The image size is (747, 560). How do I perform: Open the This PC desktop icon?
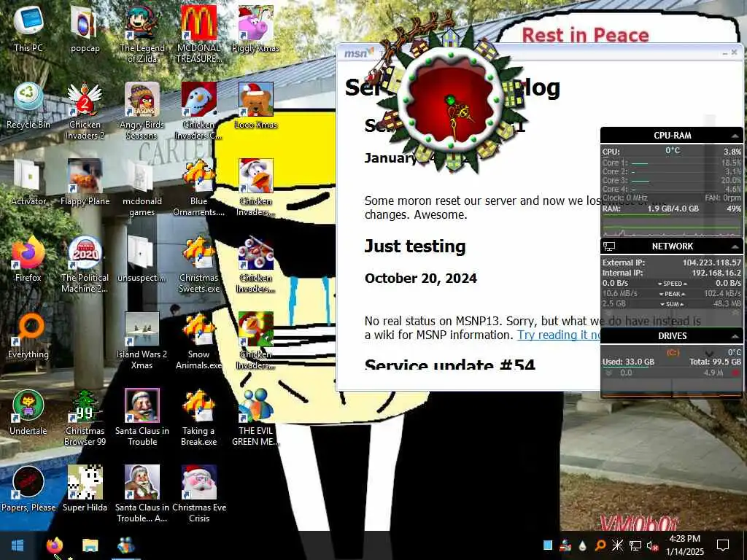(x=28, y=28)
